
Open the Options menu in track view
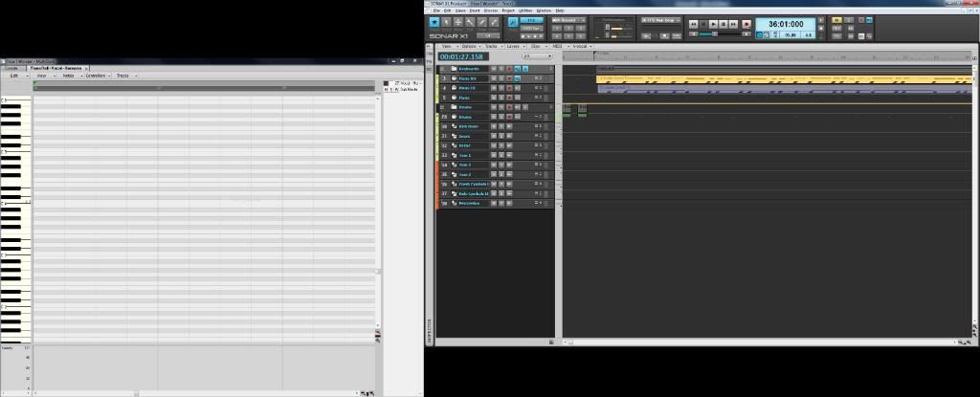point(470,46)
